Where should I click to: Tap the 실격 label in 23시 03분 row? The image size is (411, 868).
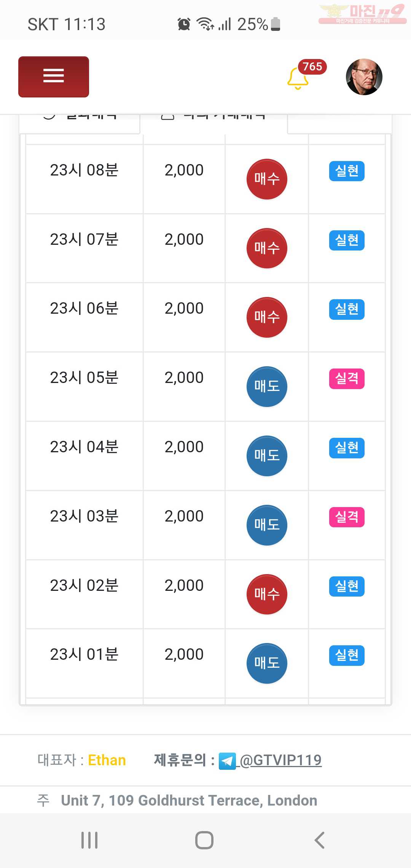(x=347, y=517)
